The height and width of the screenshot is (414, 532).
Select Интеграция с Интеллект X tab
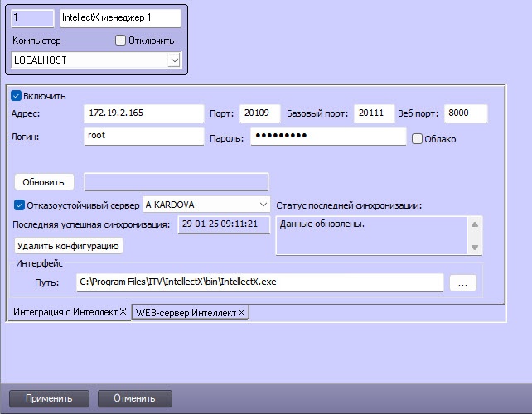point(70,312)
